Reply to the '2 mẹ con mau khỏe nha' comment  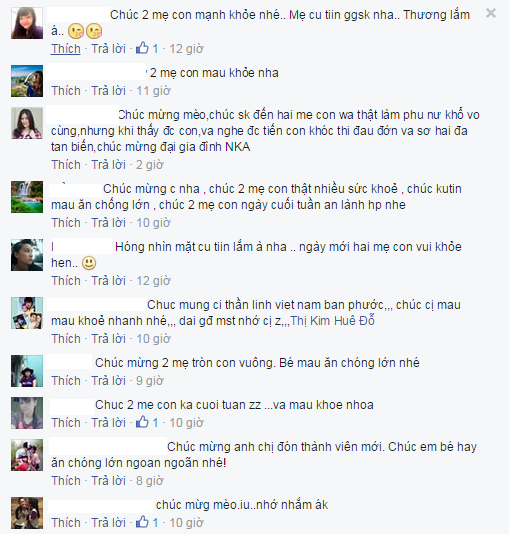(x=108, y=91)
